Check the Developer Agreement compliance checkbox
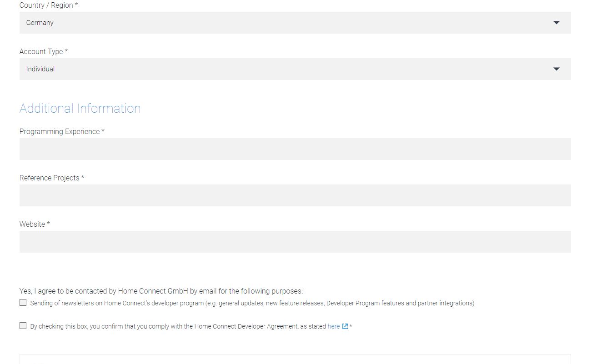The width and height of the screenshot is (592, 364). (x=23, y=326)
